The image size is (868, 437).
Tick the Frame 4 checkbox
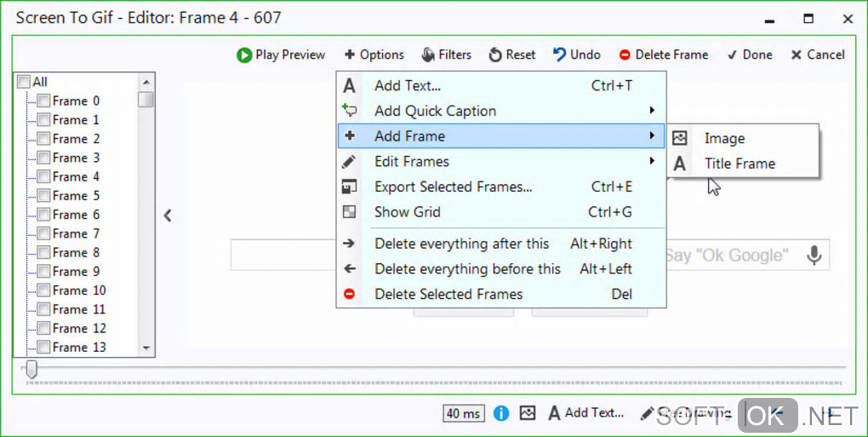(x=43, y=177)
